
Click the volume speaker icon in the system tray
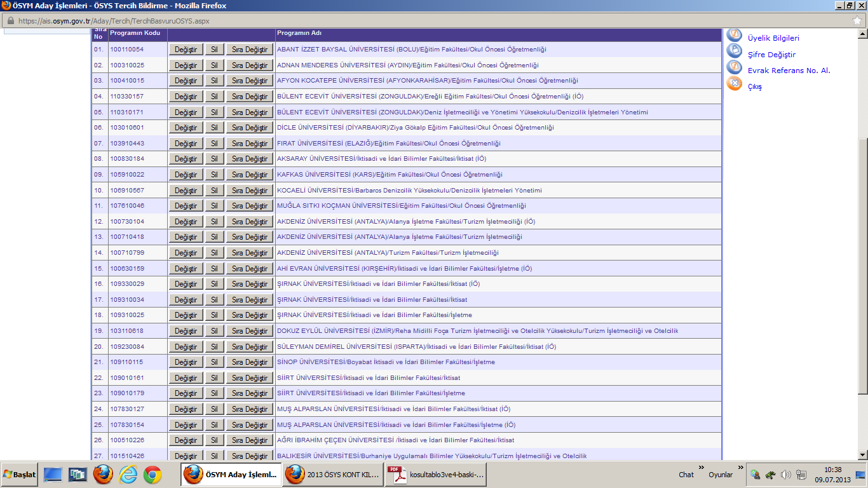(785, 475)
